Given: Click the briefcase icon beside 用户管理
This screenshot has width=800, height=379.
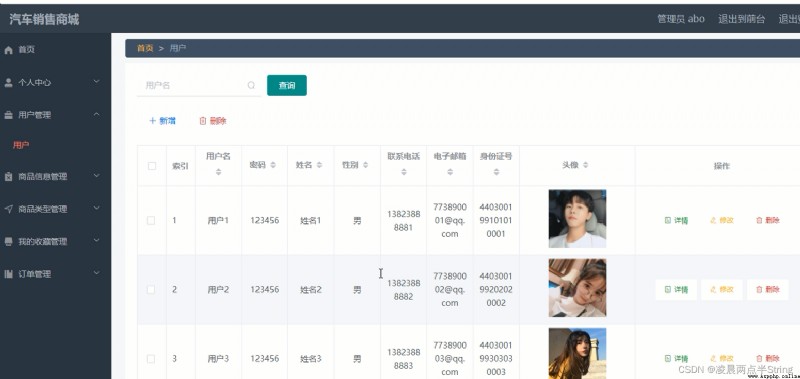Looking at the screenshot, I should (8, 115).
